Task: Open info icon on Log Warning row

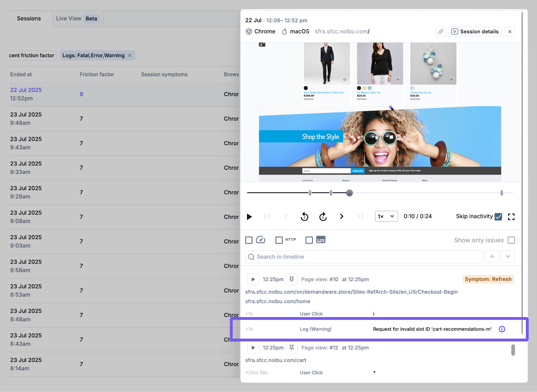Action: (502, 329)
